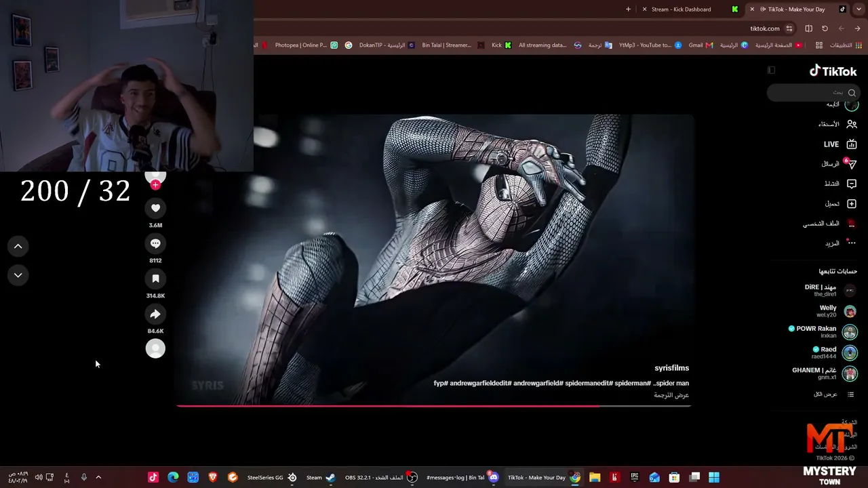Open the Windows Start menu
Image resolution: width=868 pixels, height=488 pixels.
[714, 478]
